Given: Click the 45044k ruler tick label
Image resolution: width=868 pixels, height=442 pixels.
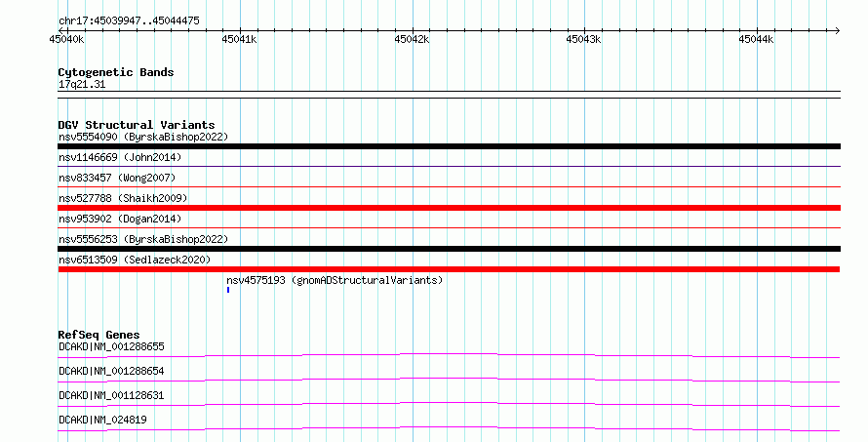Looking at the screenshot, I should 756,39.
